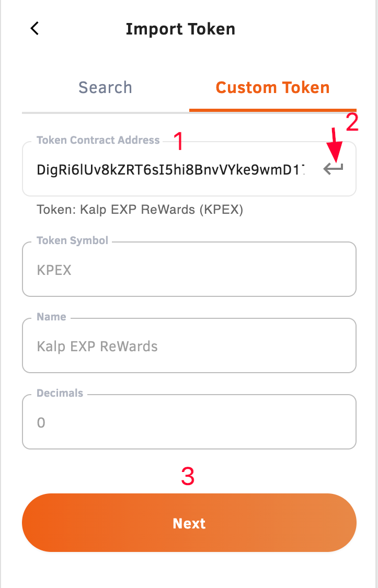Click the Kalp EXP ReWards name field
378x588 pixels.
pyautogui.click(x=189, y=346)
